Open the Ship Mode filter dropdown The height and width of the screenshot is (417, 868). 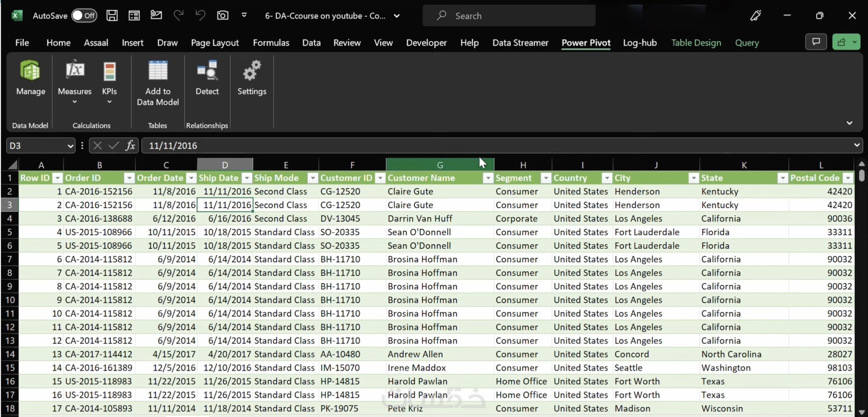313,178
